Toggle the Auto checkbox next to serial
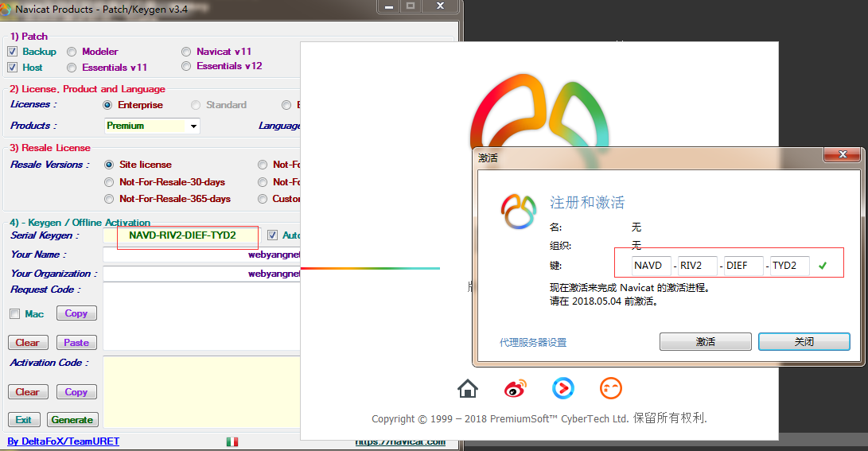This screenshot has height=451, width=868. click(x=272, y=235)
